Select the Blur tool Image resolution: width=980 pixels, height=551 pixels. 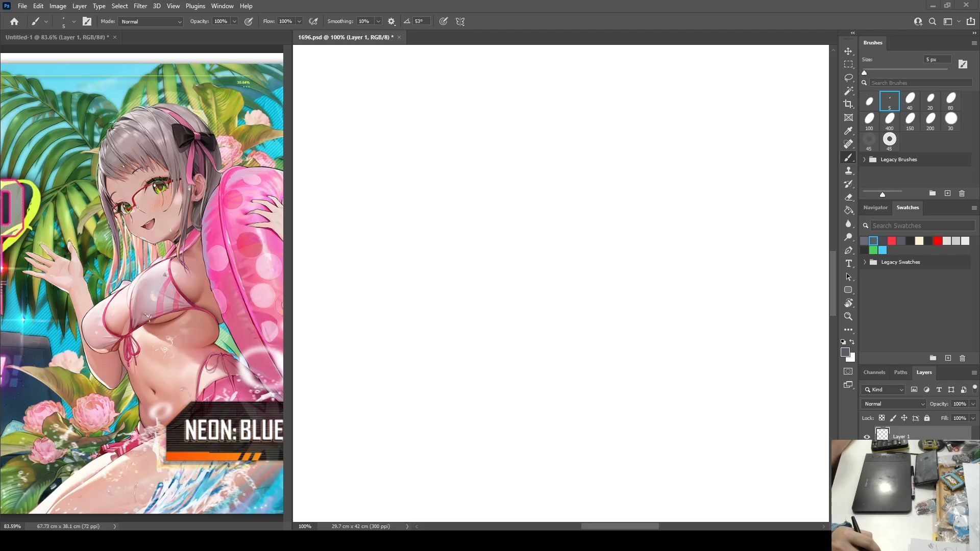point(848,223)
